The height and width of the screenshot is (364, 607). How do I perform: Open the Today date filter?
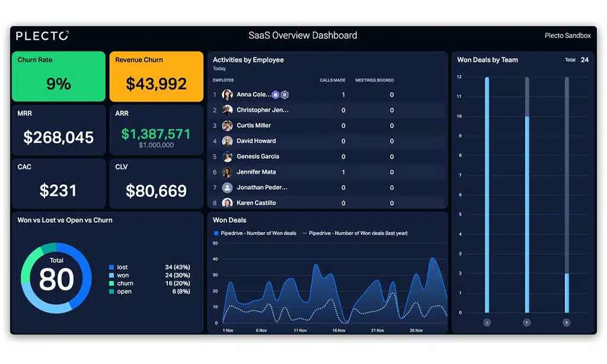[x=220, y=68]
